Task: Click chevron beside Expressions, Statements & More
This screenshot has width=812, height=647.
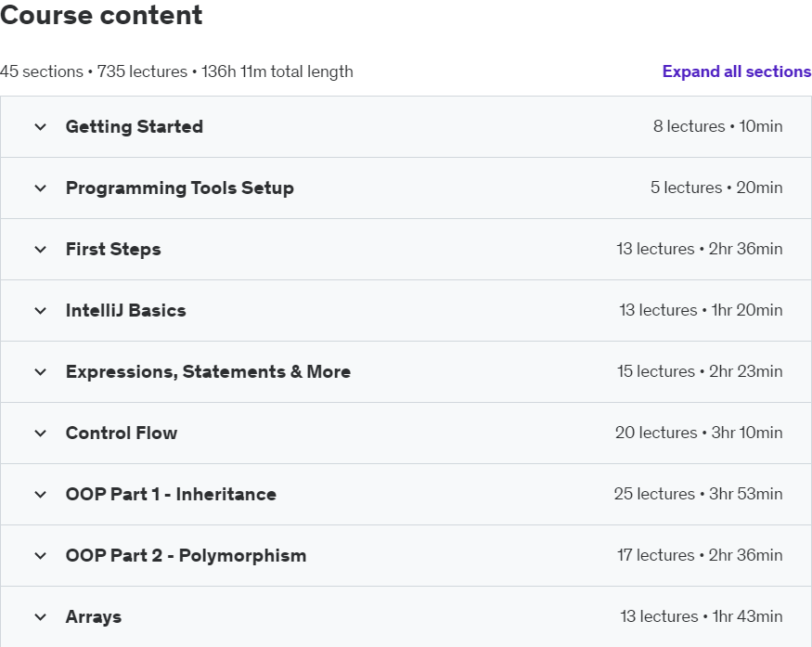Action: tap(40, 372)
